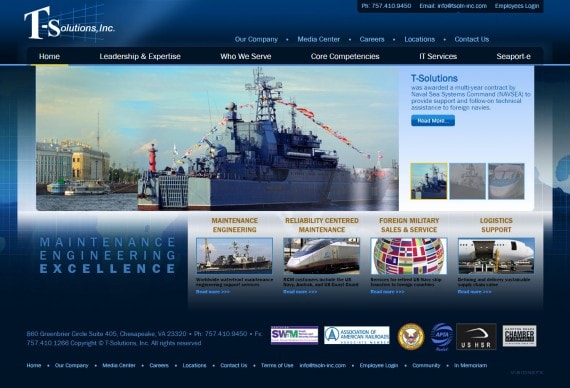Click the Maintenance Engineering Excellence tagline
The image size is (570, 388).
[x=108, y=255]
